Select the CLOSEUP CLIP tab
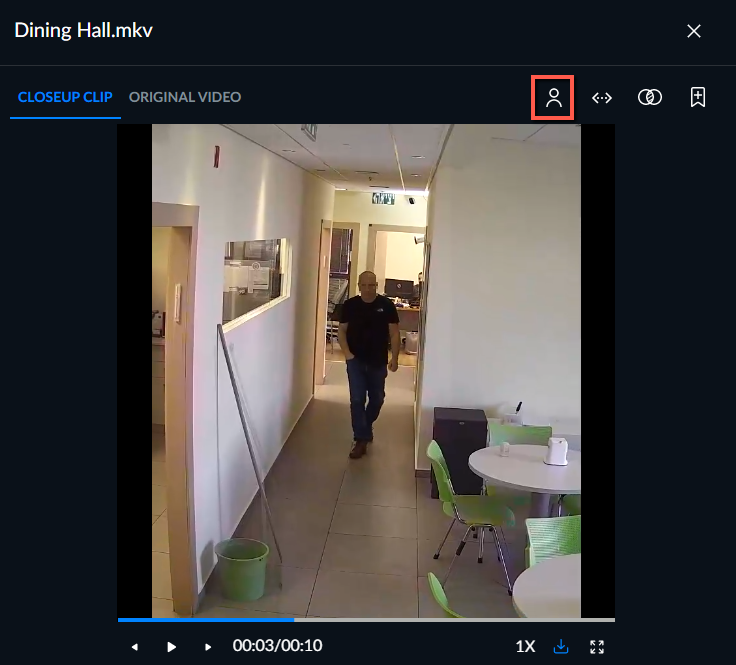The image size is (736, 665). (65, 97)
